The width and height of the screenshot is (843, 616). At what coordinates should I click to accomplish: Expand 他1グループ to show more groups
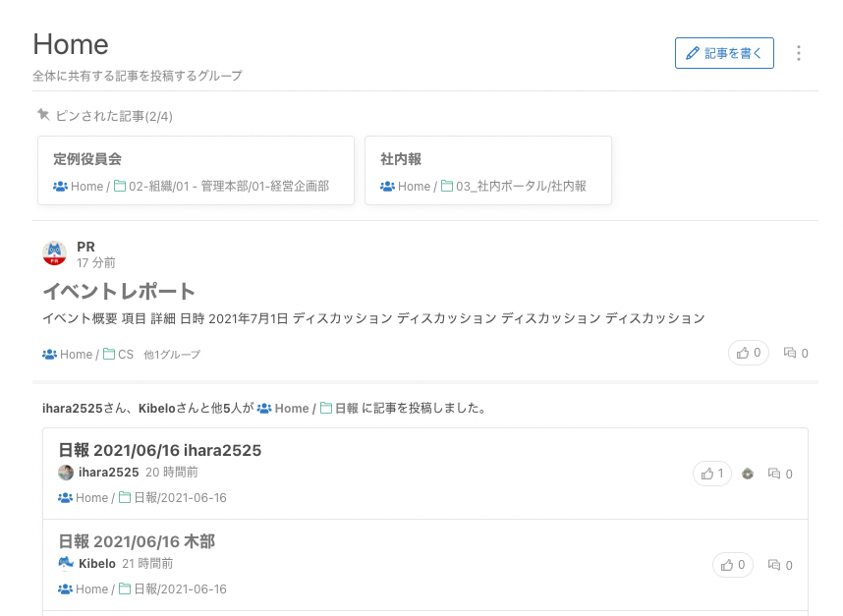(172, 355)
